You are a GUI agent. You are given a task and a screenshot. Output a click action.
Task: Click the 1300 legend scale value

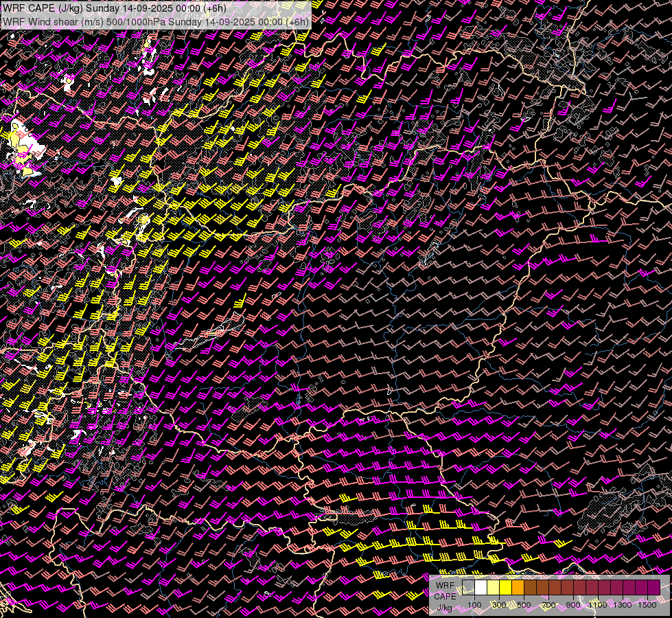point(623,605)
